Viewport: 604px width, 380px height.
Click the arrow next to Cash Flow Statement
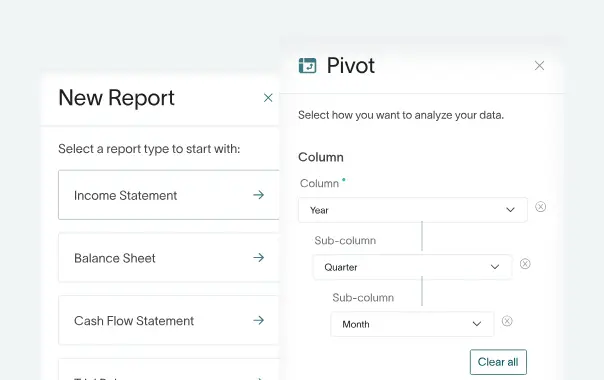click(x=258, y=320)
